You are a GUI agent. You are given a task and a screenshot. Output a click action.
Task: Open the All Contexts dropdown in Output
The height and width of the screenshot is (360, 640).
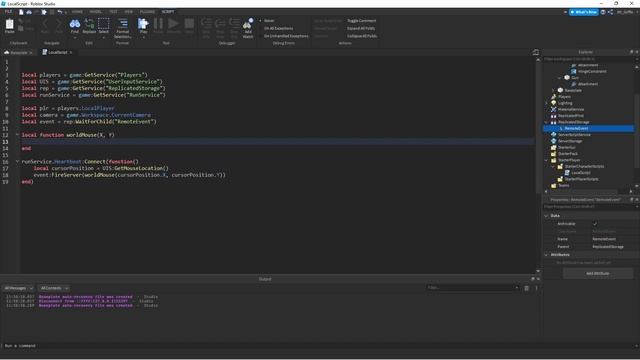(x=55, y=288)
